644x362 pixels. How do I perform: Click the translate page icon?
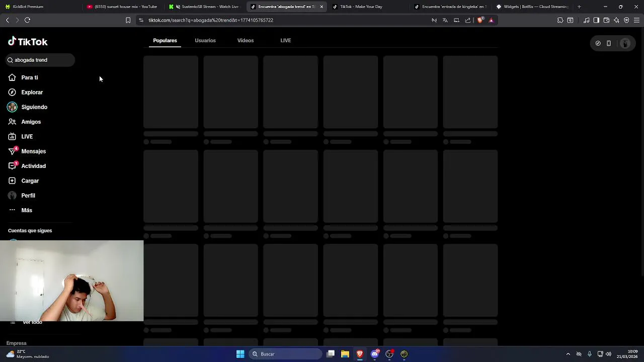pyautogui.click(x=445, y=20)
